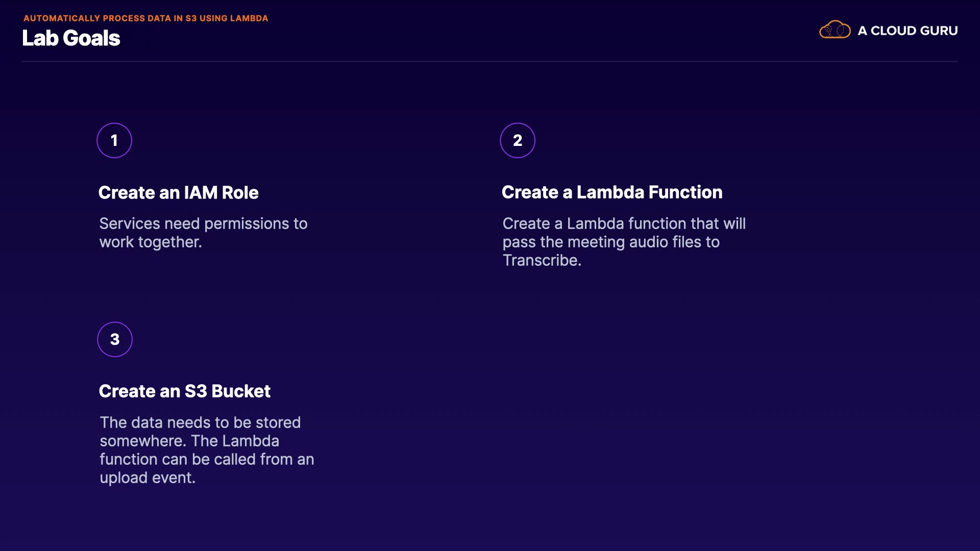Click the "Services need permissions to" line
Viewport: 980px width, 551px height.
(203, 223)
